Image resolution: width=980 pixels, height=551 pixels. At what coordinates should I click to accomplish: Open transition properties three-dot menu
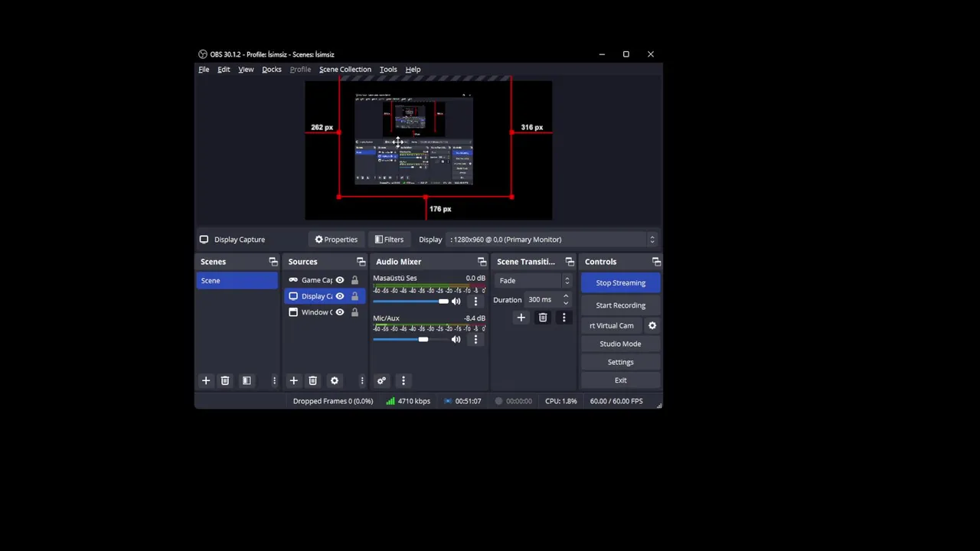coord(564,318)
